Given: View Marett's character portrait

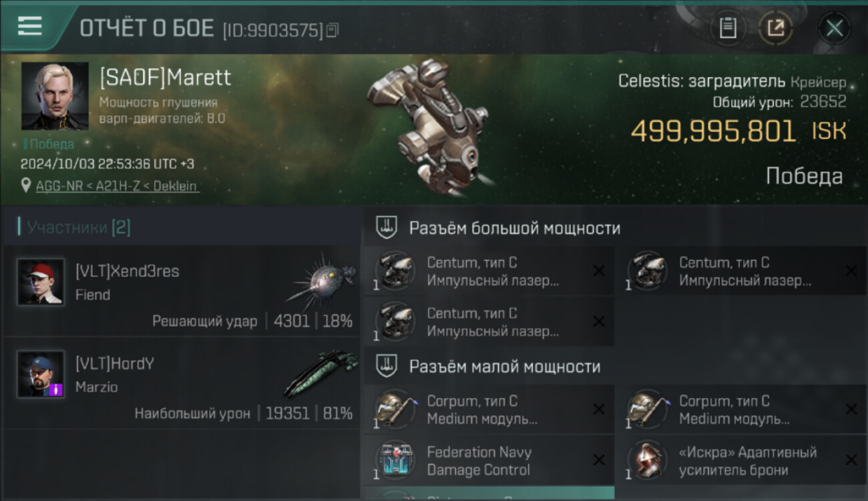Looking at the screenshot, I should pos(55,96).
